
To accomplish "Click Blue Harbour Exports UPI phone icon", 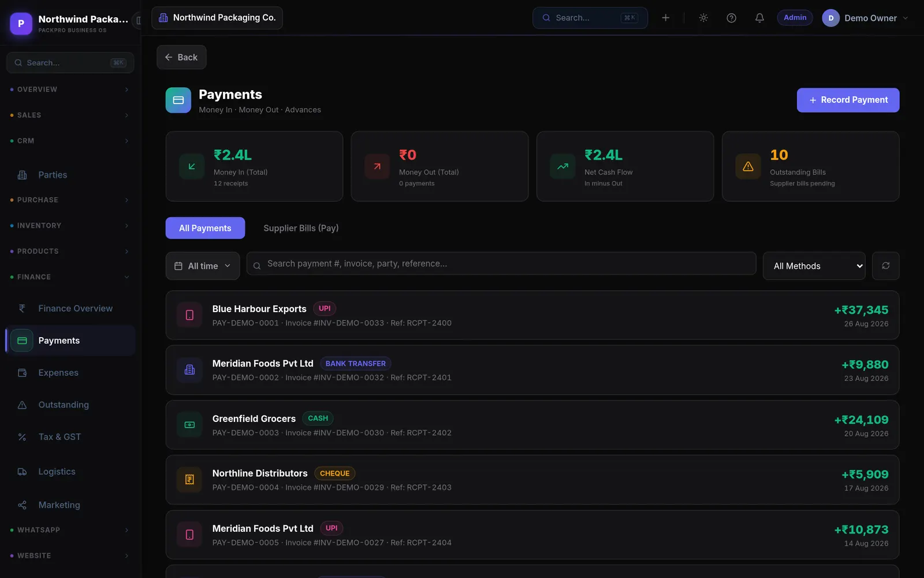I will pyautogui.click(x=189, y=315).
